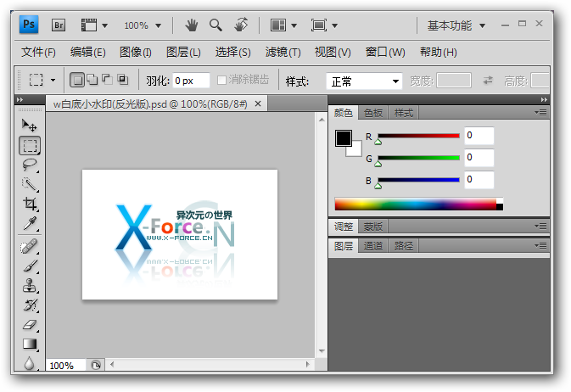Viewport: 571px width, 392px height.
Task: Open the 图像(I) menu
Action: pos(136,52)
